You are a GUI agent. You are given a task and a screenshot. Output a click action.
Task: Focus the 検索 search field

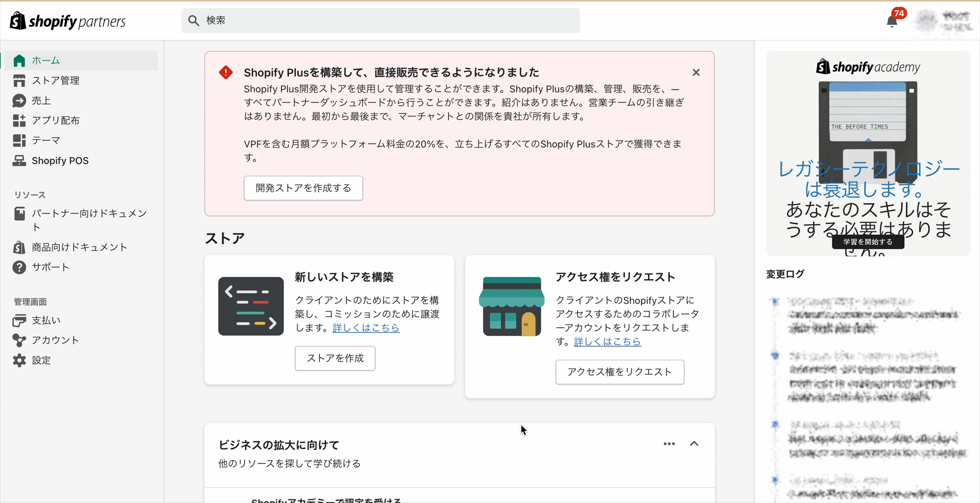(380, 21)
